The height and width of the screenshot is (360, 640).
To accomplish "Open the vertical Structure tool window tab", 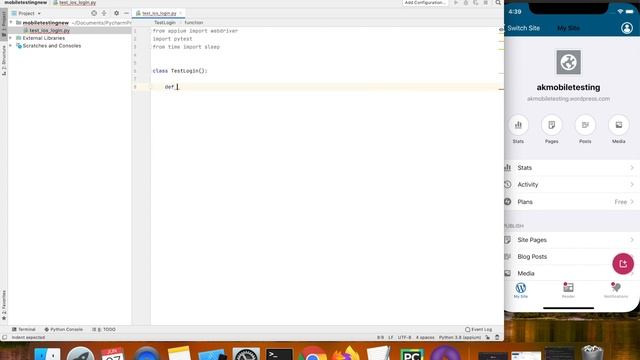I will pos(4,60).
